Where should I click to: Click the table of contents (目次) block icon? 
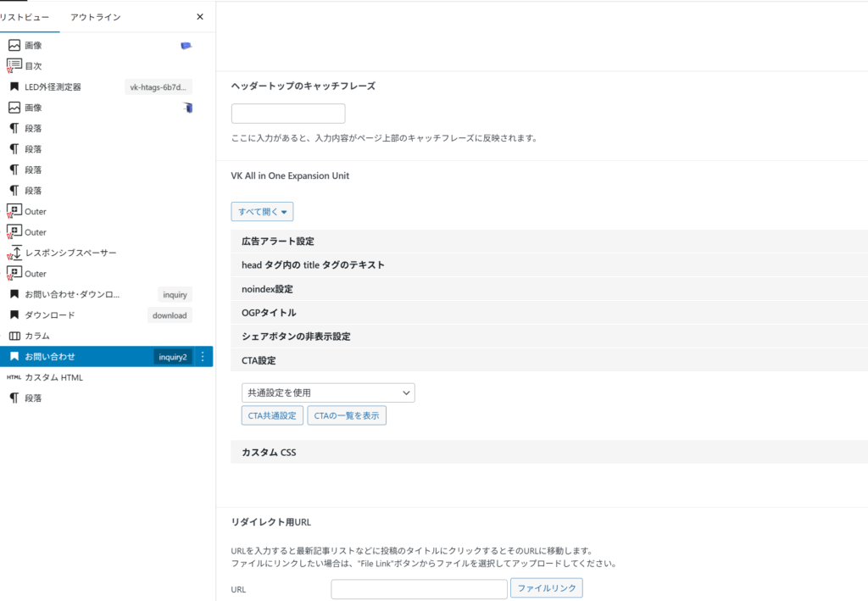(14, 65)
